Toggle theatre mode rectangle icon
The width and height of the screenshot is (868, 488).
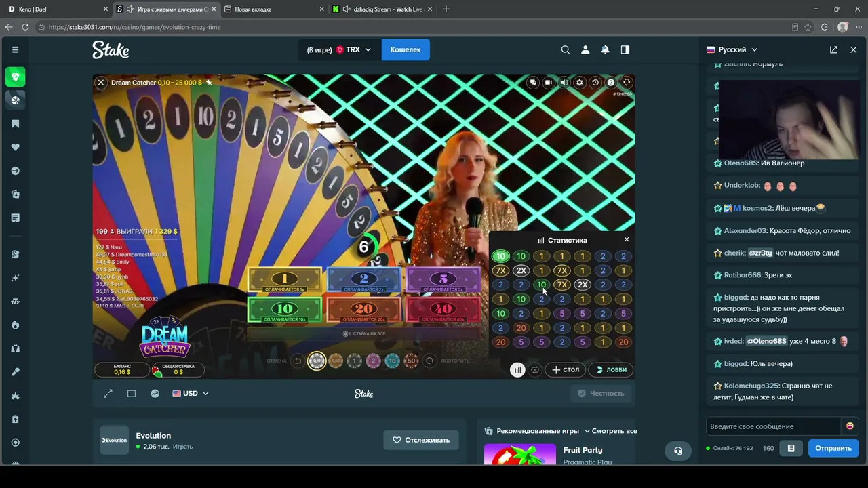[132, 393]
